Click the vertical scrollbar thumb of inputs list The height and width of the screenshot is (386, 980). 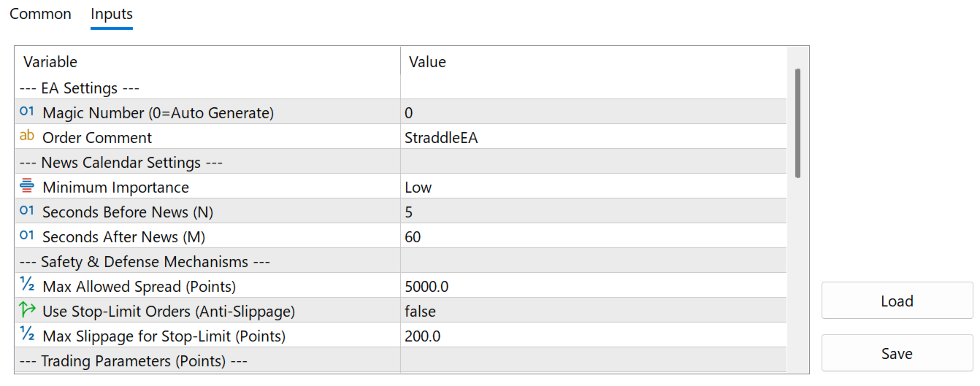tap(797, 123)
